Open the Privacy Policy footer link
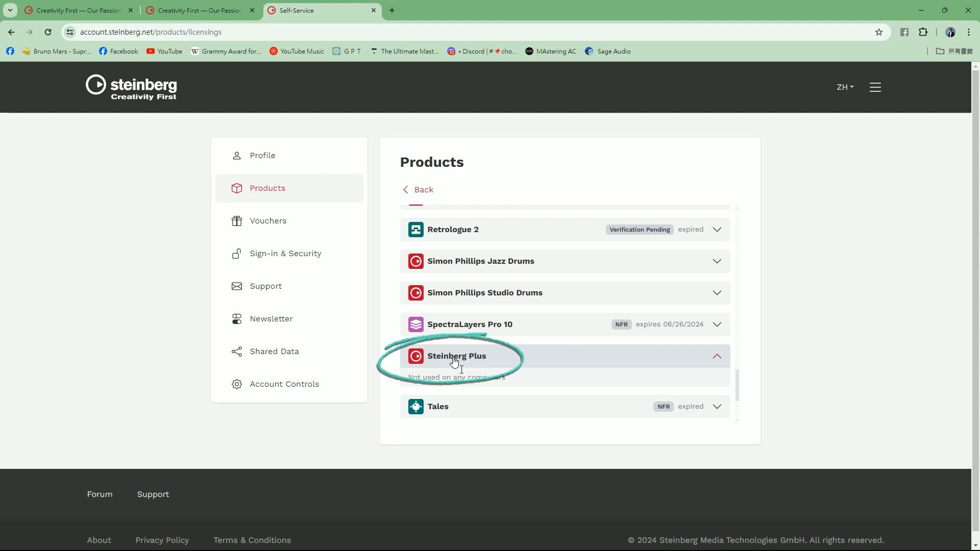980x551 pixels. 162,540
